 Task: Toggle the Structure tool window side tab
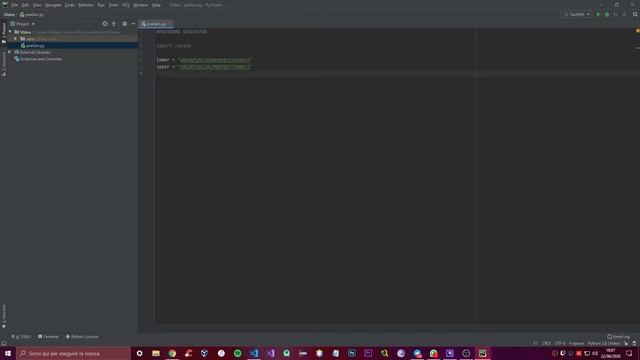4,63
